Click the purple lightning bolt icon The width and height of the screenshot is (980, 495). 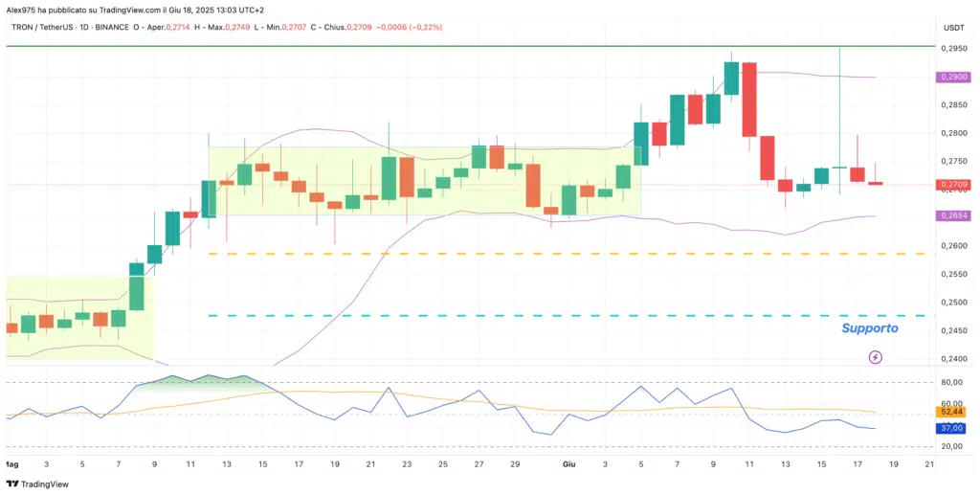(x=875, y=357)
